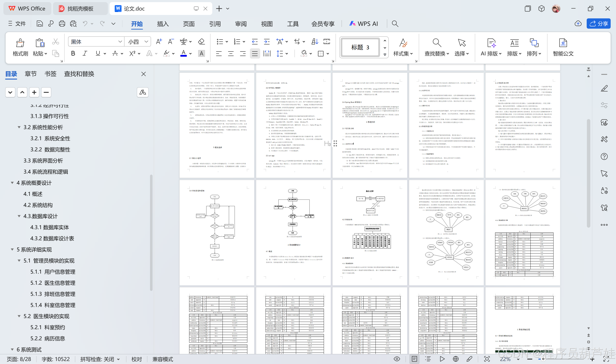Viewport: 616px width, 364px height.
Task: Toggle Italic formatting
Action: 85,53
